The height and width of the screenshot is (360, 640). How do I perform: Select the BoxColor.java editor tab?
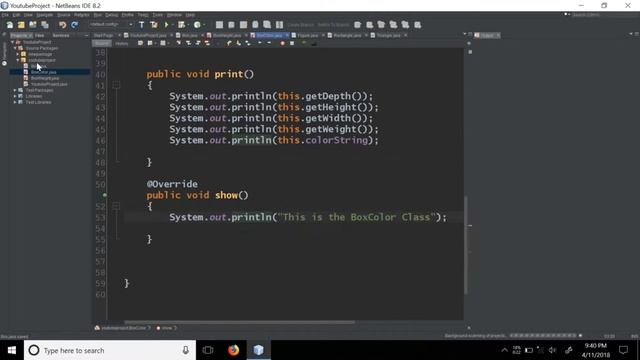[269, 36]
